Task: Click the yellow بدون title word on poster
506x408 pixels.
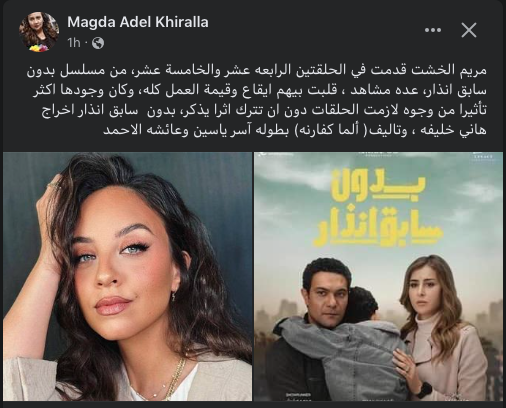Action: point(379,186)
